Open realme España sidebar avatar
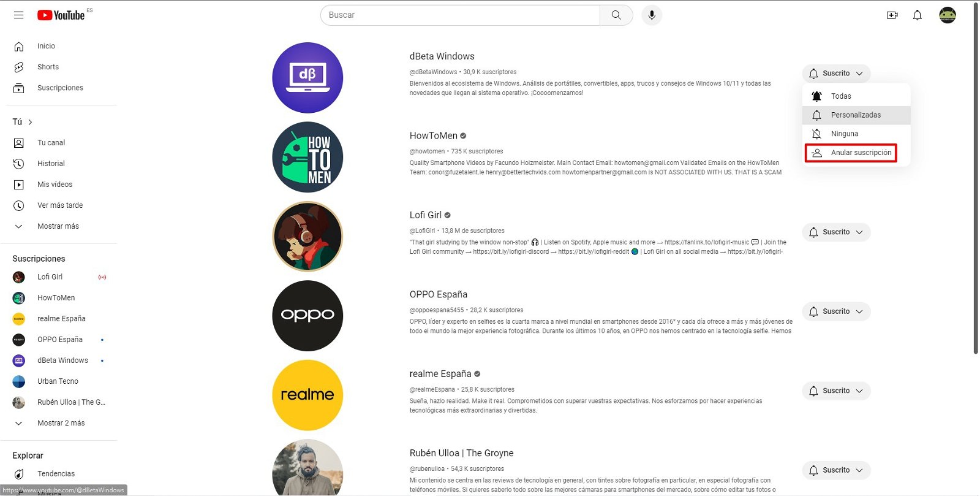980x496 pixels. (x=19, y=319)
